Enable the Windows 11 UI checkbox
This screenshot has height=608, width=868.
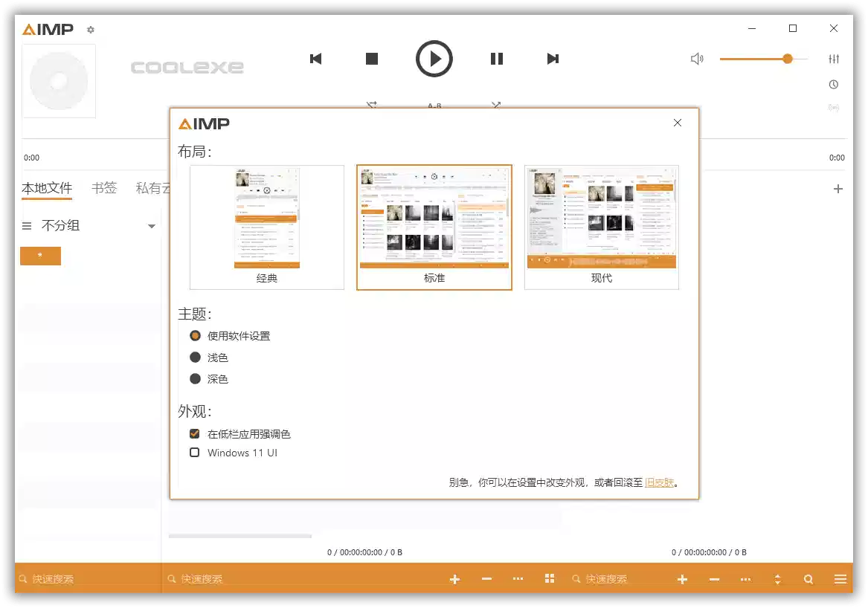pos(194,453)
